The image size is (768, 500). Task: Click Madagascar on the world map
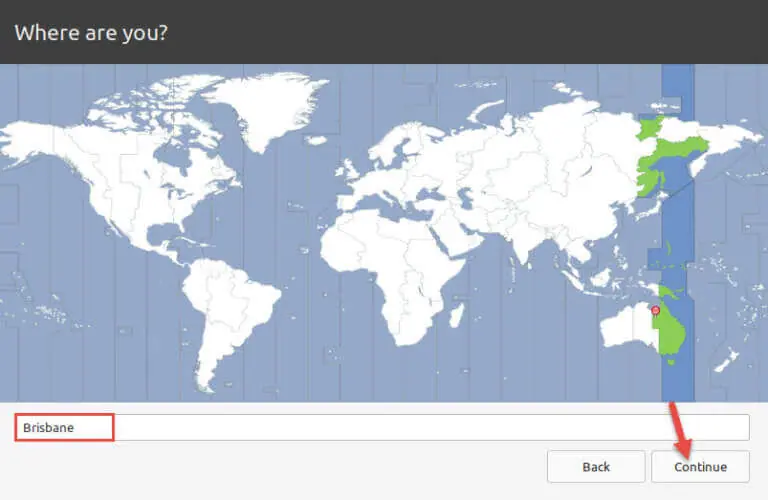pyautogui.click(x=456, y=315)
